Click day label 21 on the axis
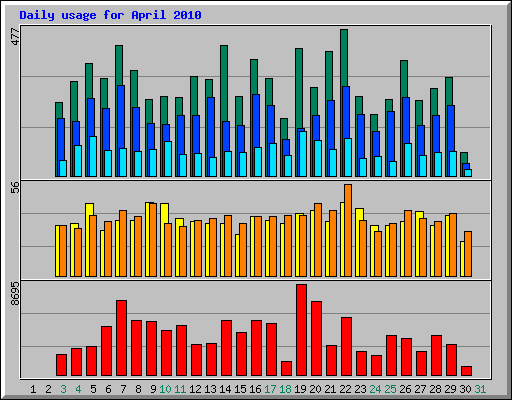 point(330,389)
